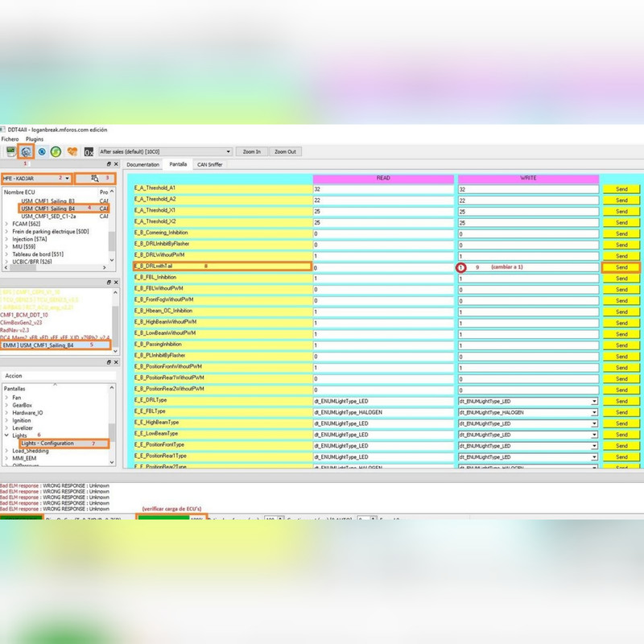
Task: Expand the Injection [$7A] tree node
Action: point(6,239)
